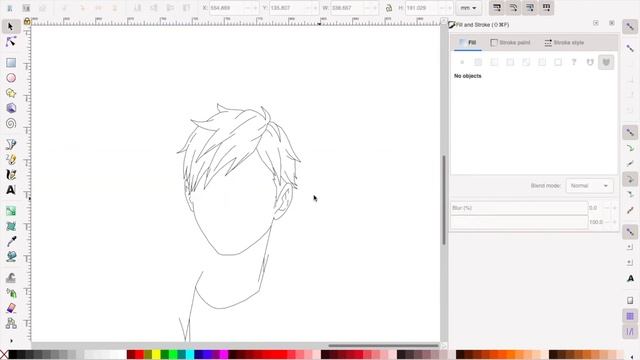The image size is (640, 360).
Task: Open the mm units dropdown
Action: click(469, 8)
